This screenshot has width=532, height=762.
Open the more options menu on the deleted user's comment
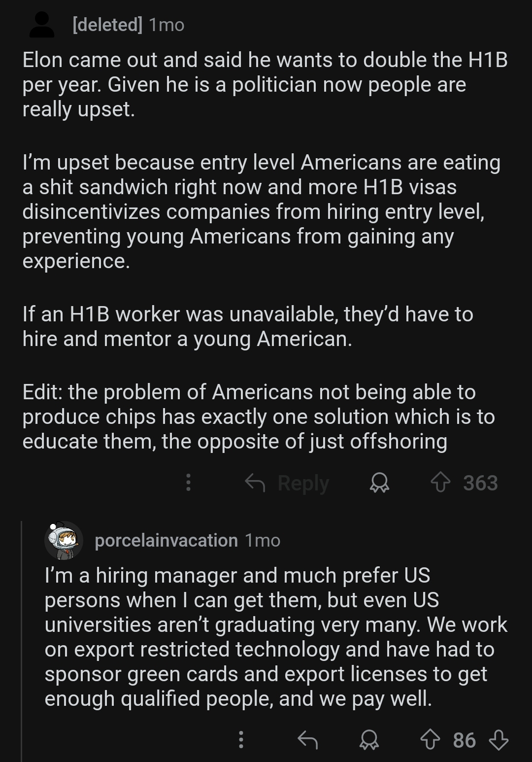(188, 483)
